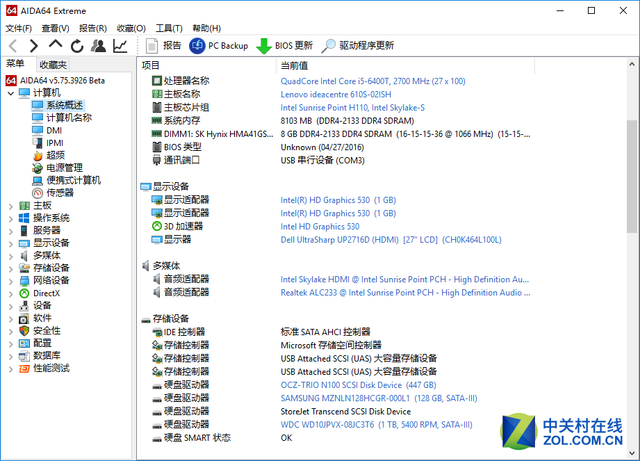
Task: Open SAMSUNG MZNLN128HCGR-000L1 drive link
Action: point(378,398)
